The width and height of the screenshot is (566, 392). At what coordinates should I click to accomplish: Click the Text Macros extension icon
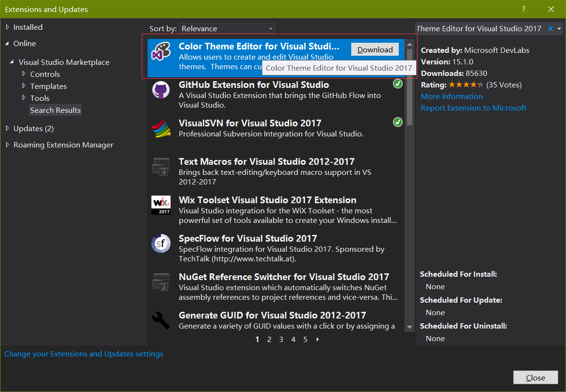[160, 166]
